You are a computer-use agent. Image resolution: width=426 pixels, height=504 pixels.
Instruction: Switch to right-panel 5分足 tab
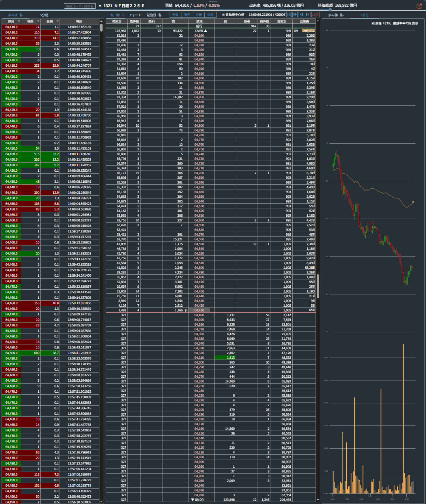click(x=364, y=15)
